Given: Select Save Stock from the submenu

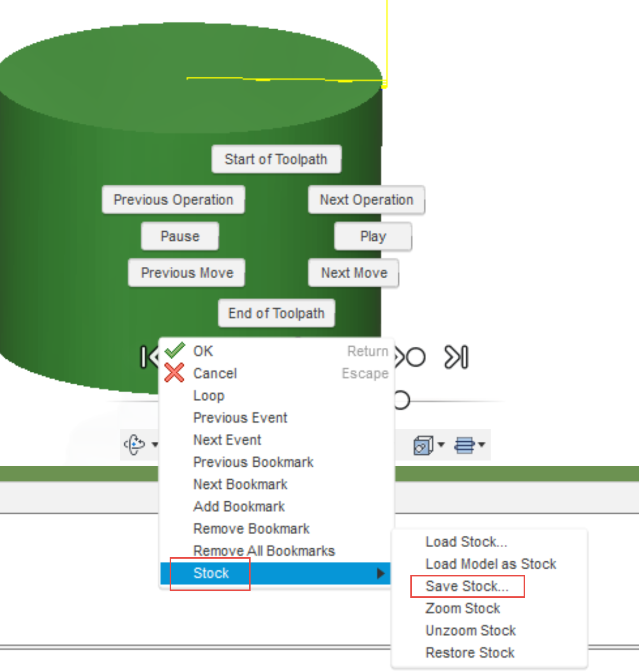Looking at the screenshot, I should [467, 586].
